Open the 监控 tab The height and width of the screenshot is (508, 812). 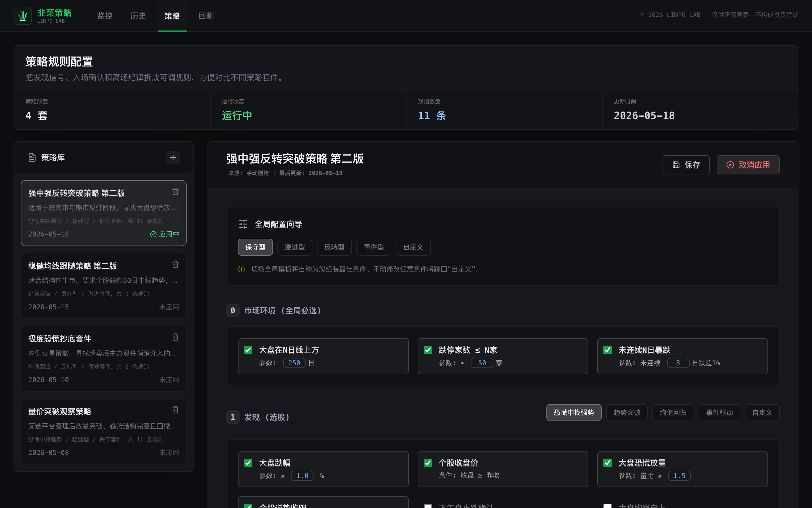(x=105, y=16)
